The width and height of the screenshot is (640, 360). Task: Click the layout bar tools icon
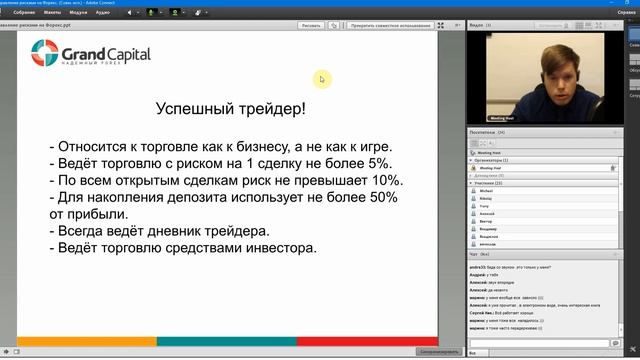(633, 349)
